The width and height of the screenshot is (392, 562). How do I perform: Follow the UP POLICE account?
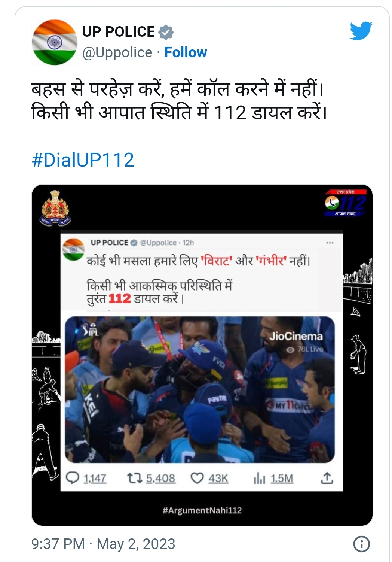[186, 52]
